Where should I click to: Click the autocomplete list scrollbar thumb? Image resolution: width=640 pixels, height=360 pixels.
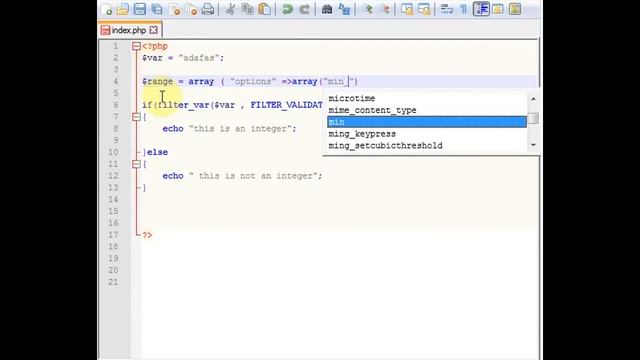point(533,118)
